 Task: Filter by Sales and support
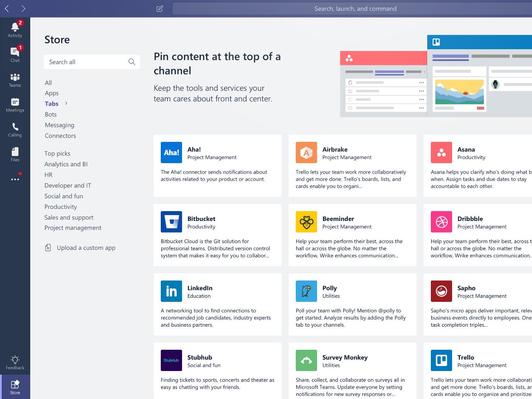(x=69, y=217)
